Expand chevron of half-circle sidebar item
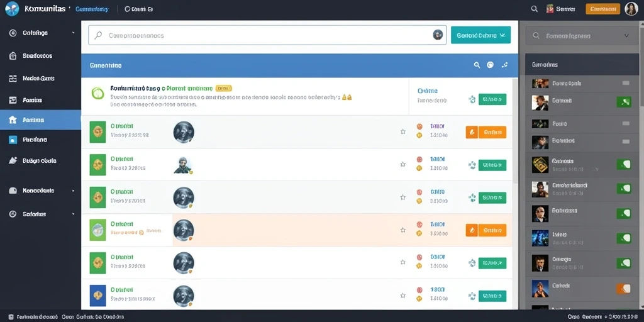 coord(73,191)
